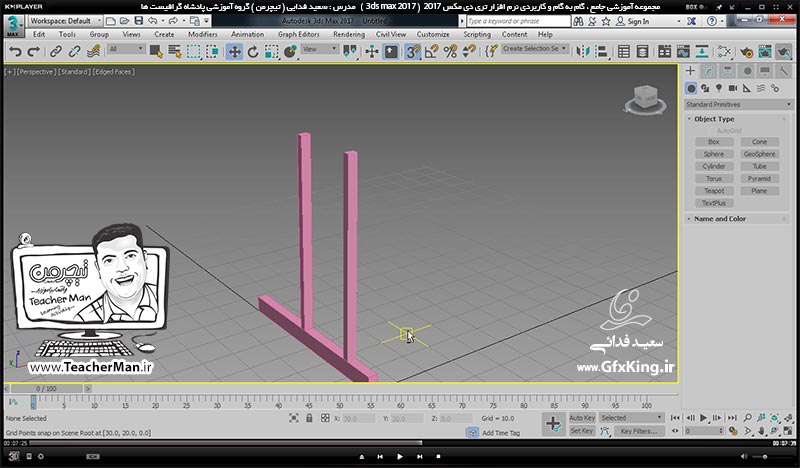This screenshot has height=468, width=800.
Task: Toggle the 3D Snaps button
Action: coord(412,52)
